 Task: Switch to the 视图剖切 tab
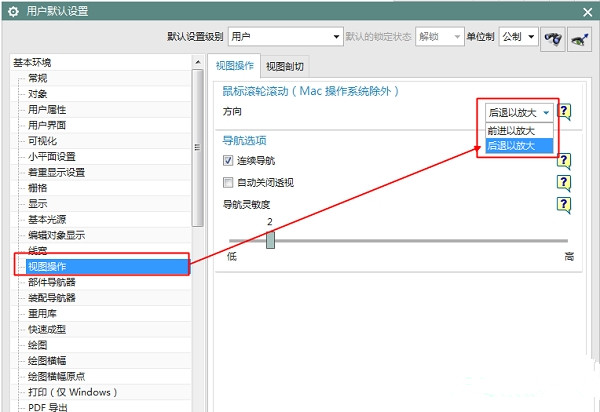pos(285,66)
